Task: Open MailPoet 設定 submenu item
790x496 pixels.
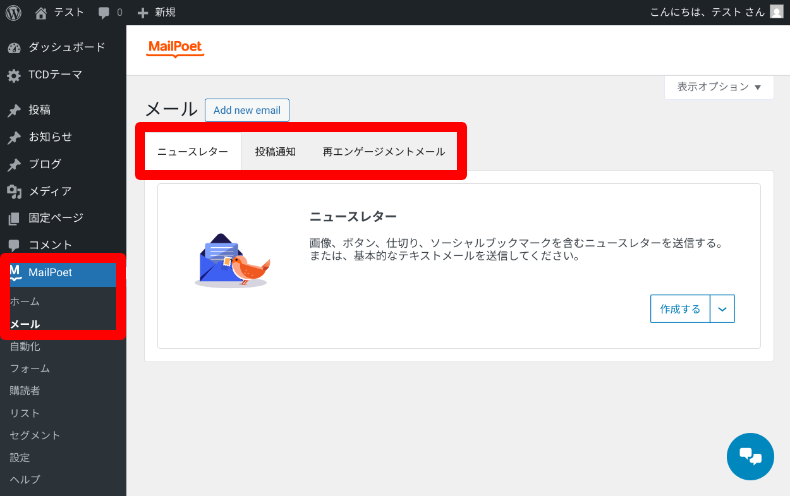Action: coord(20,457)
